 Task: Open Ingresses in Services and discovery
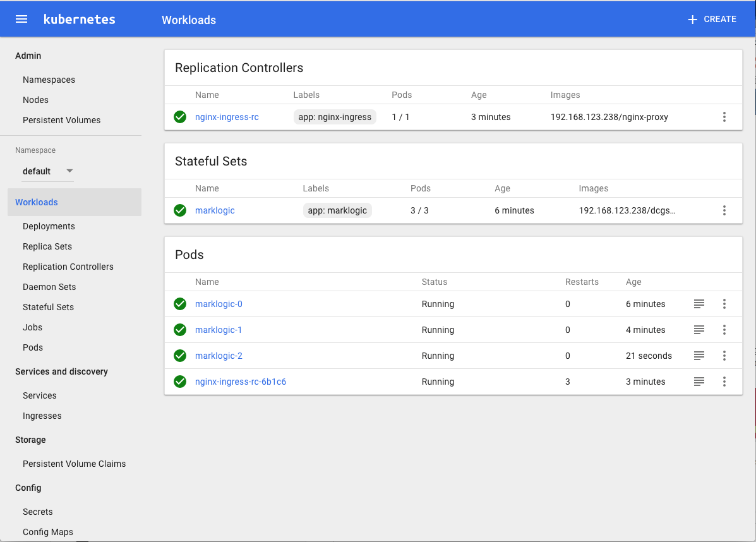(x=42, y=416)
